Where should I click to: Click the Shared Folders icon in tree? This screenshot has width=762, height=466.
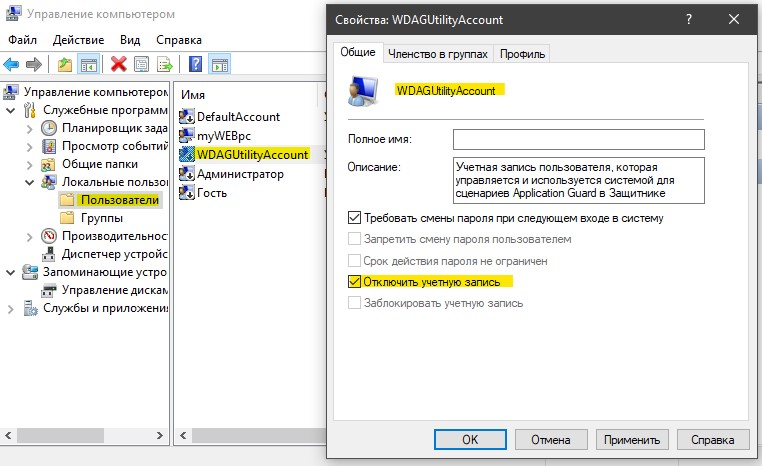pyautogui.click(x=48, y=165)
